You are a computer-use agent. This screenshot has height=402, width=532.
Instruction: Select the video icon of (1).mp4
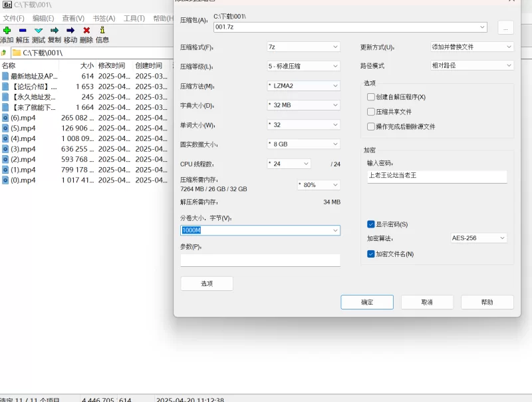[5, 170]
